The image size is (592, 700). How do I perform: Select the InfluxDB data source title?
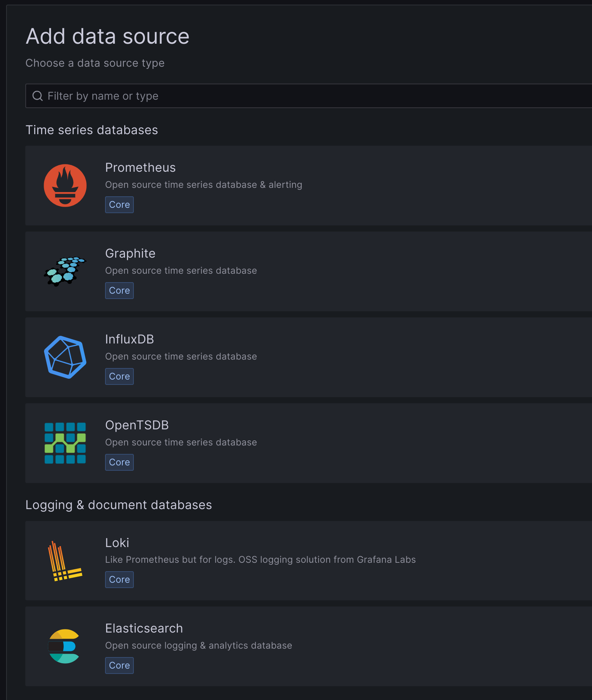(x=129, y=339)
